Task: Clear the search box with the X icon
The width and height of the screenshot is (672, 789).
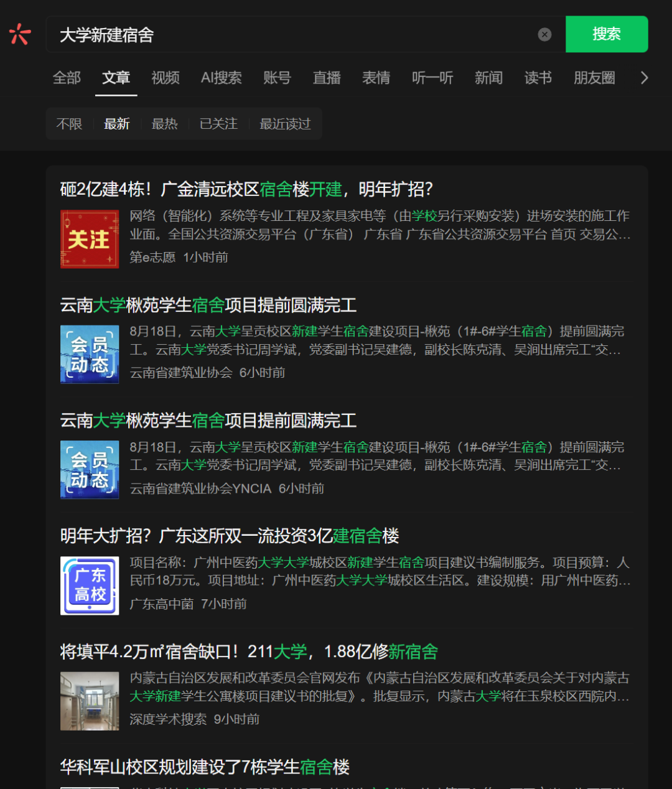Action: click(544, 34)
